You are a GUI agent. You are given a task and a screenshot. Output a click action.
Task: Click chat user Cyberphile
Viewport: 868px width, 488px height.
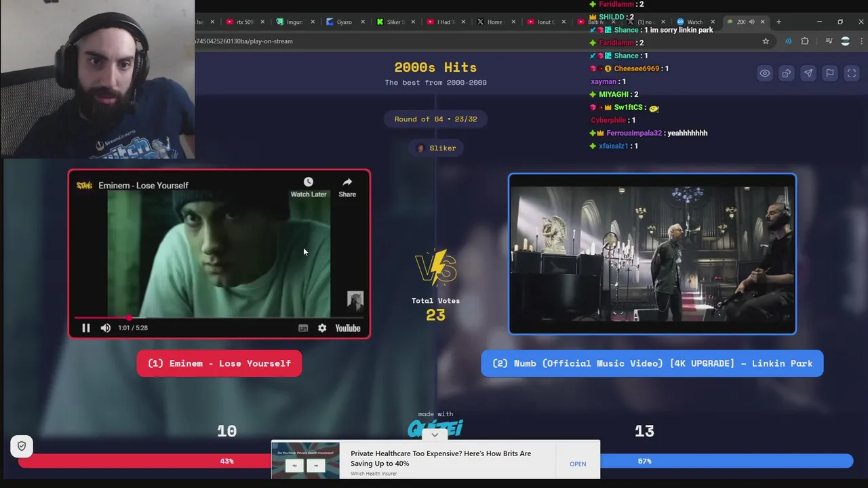coord(608,121)
